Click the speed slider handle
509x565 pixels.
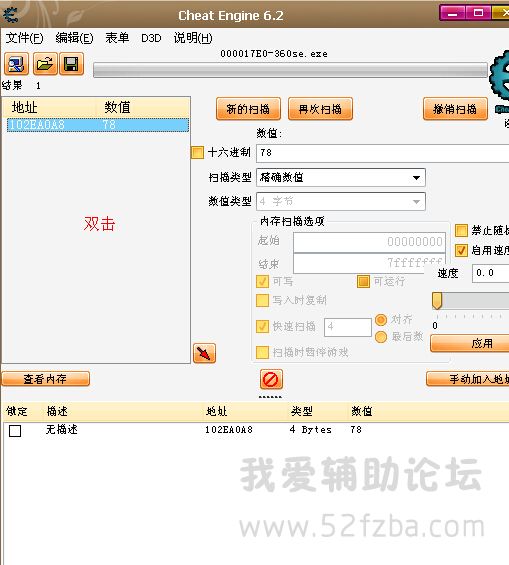(437, 301)
